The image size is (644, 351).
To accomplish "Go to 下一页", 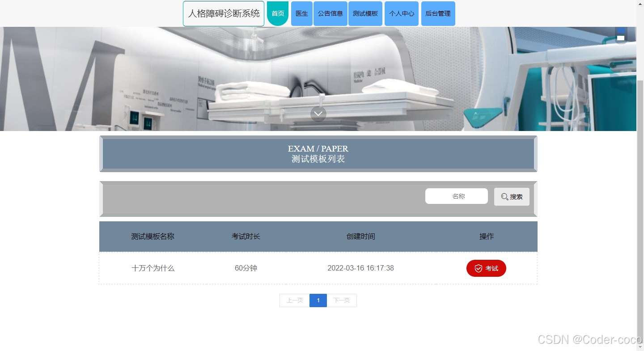I will 342,300.
